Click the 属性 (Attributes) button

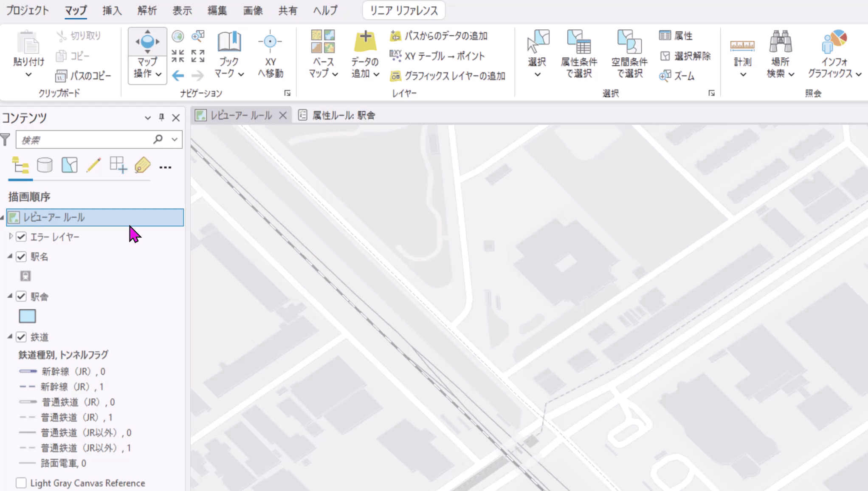676,36
